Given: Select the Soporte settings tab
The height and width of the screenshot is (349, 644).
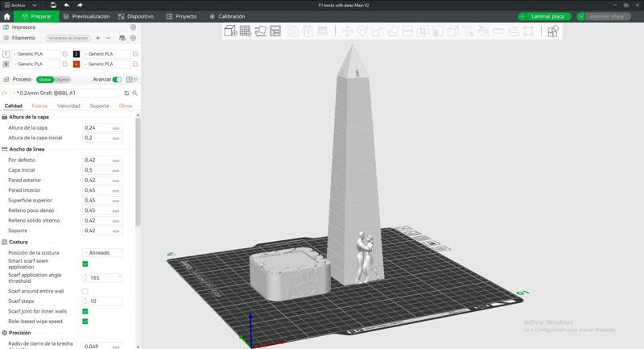Looking at the screenshot, I should (x=99, y=106).
